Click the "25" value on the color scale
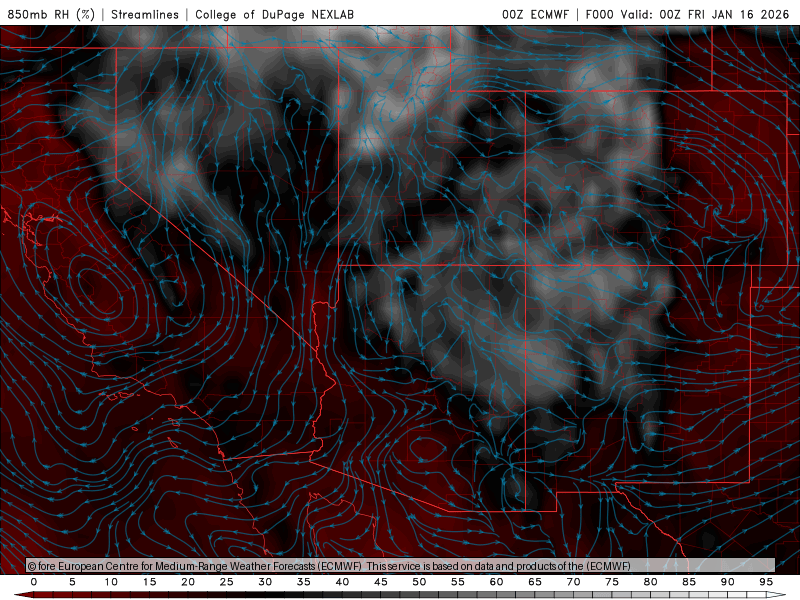The width and height of the screenshot is (800, 600). (227, 582)
